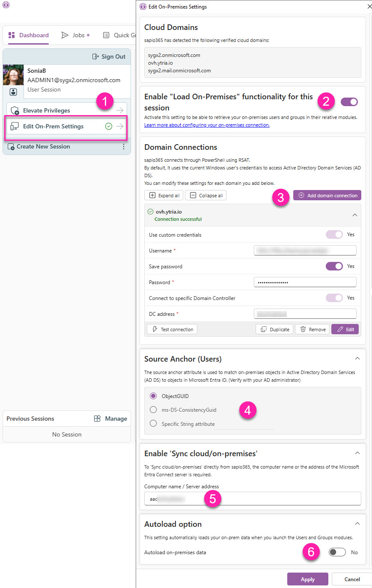Image resolution: width=372 pixels, height=588 pixels.
Task: Collapse the Source Anchor (Users) section
Action: (x=357, y=359)
